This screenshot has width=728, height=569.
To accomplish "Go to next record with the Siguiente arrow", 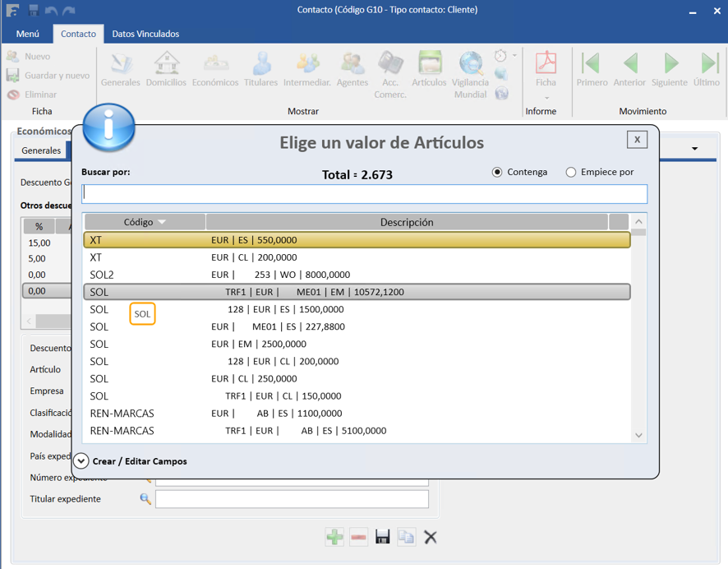I will click(x=670, y=69).
